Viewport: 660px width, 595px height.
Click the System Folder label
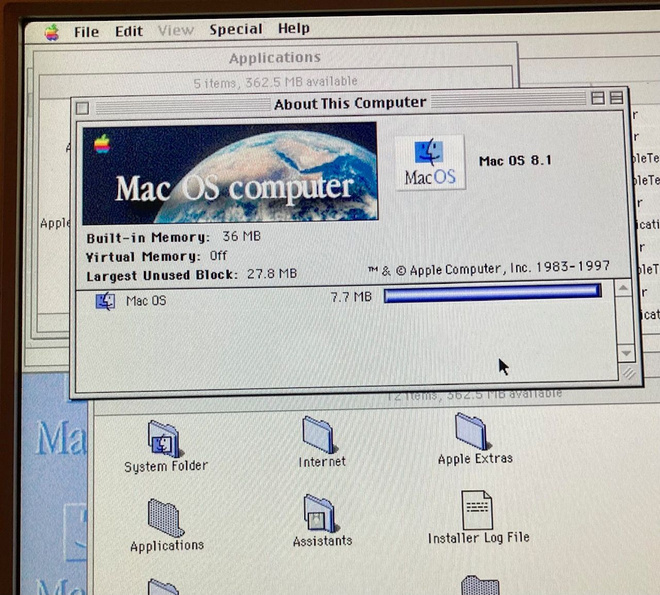coord(166,466)
